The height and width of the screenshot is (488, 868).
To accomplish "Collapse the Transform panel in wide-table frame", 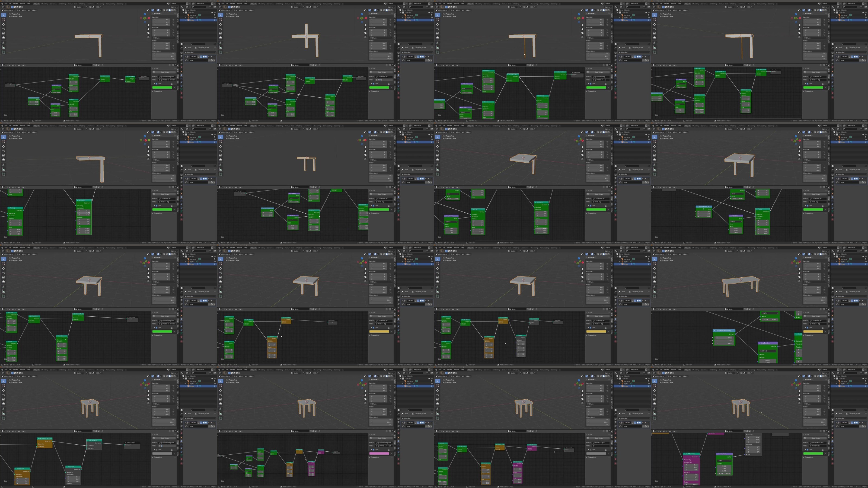I will [808, 258].
